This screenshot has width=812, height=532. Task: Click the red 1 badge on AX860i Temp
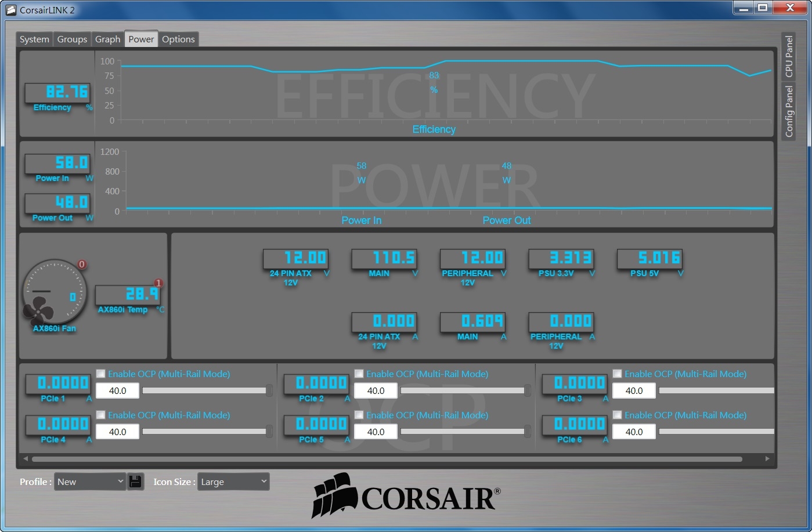158,283
